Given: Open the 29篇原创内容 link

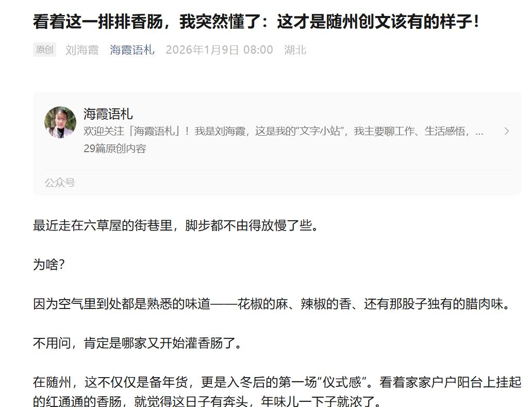Looking at the screenshot, I should [114, 149].
